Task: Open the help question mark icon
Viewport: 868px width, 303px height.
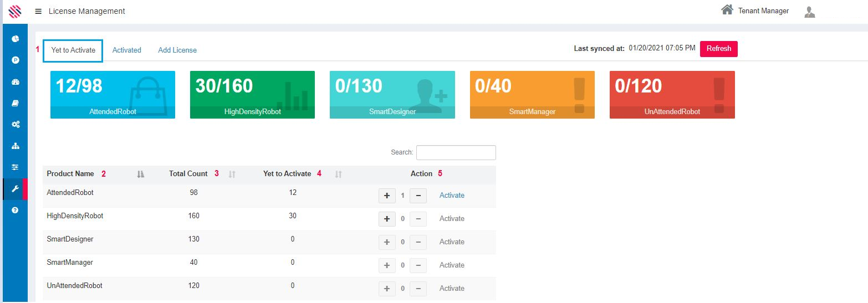Action: coord(16,210)
